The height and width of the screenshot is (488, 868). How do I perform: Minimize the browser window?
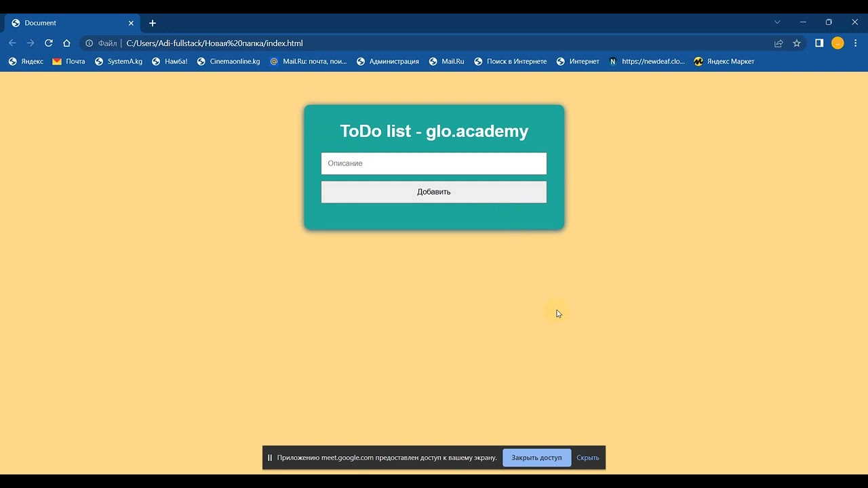803,22
